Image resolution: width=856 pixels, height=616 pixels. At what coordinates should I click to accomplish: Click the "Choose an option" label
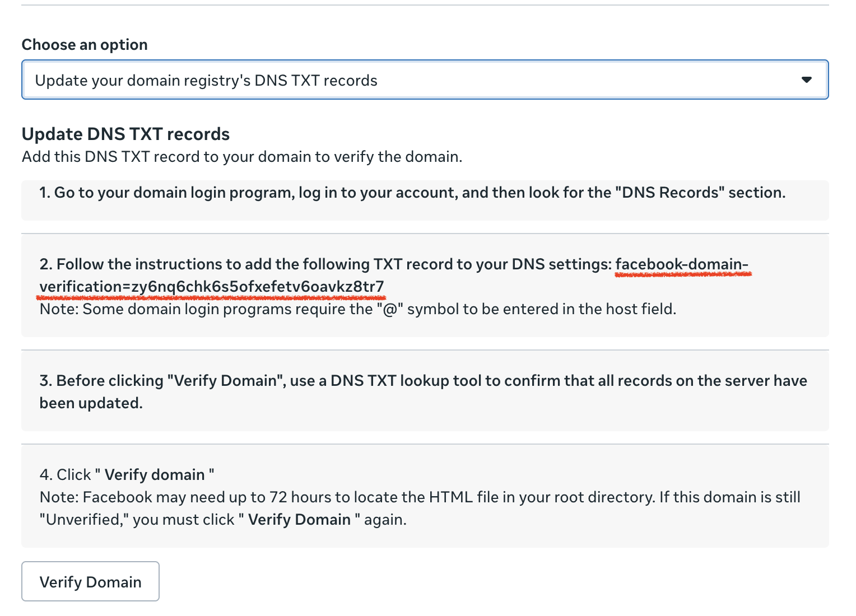85,45
